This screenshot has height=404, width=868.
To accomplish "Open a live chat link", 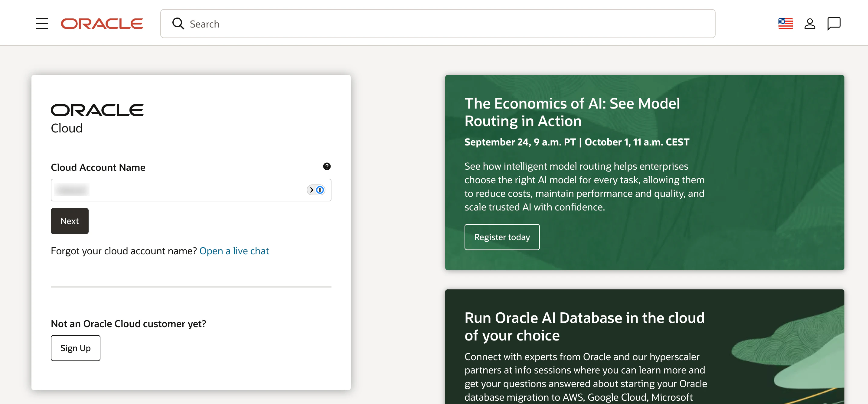I will (234, 251).
